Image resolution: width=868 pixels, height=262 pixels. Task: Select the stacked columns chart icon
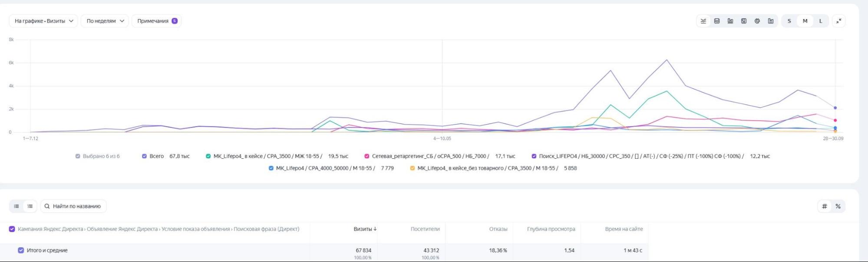[x=744, y=21]
